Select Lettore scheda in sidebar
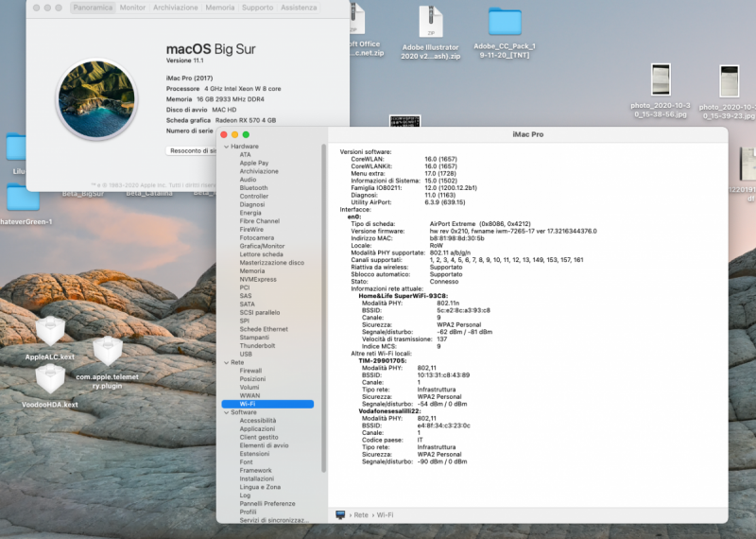The height and width of the screenshot is (539, 756). coord(261,254)
